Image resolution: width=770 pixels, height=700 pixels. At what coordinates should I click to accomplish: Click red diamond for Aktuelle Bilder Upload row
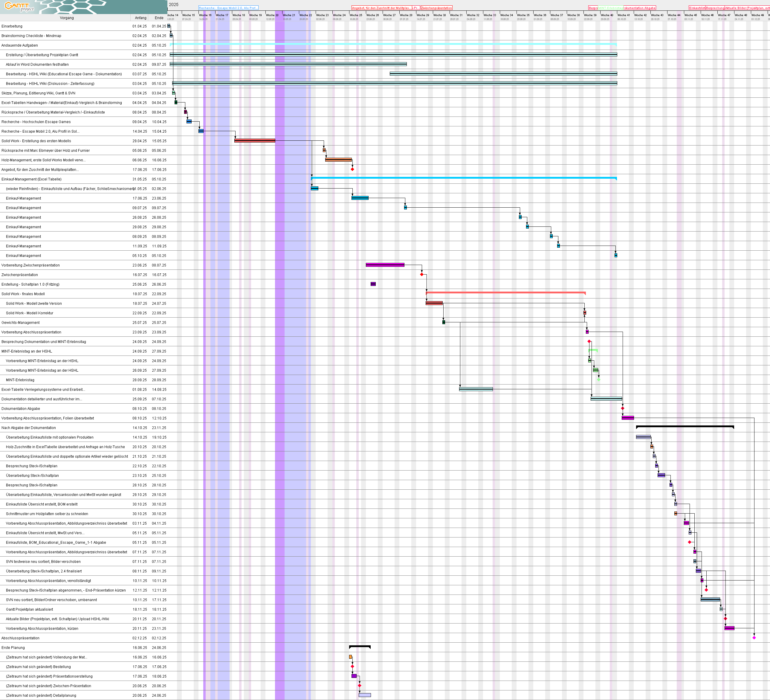[725, 619]
